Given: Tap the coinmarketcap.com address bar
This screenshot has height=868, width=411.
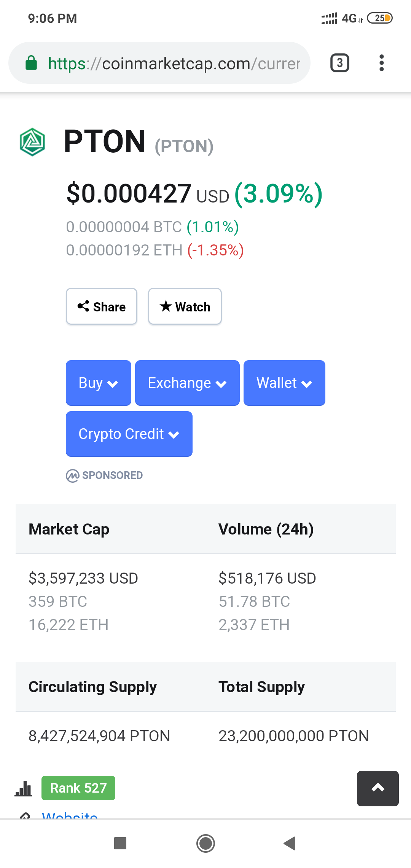Looking at the screenshot, I should [174, 64].
